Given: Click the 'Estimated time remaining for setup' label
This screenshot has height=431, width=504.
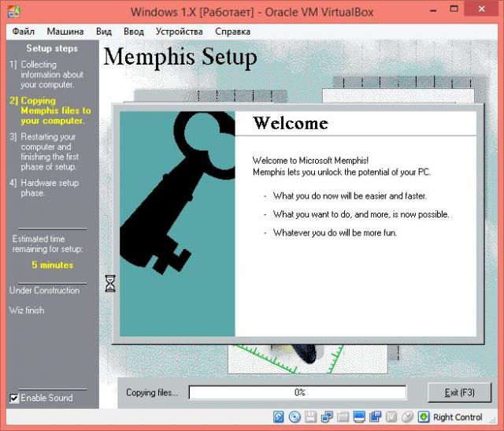Looking at the screenshot, I should [x=47, y=243].
